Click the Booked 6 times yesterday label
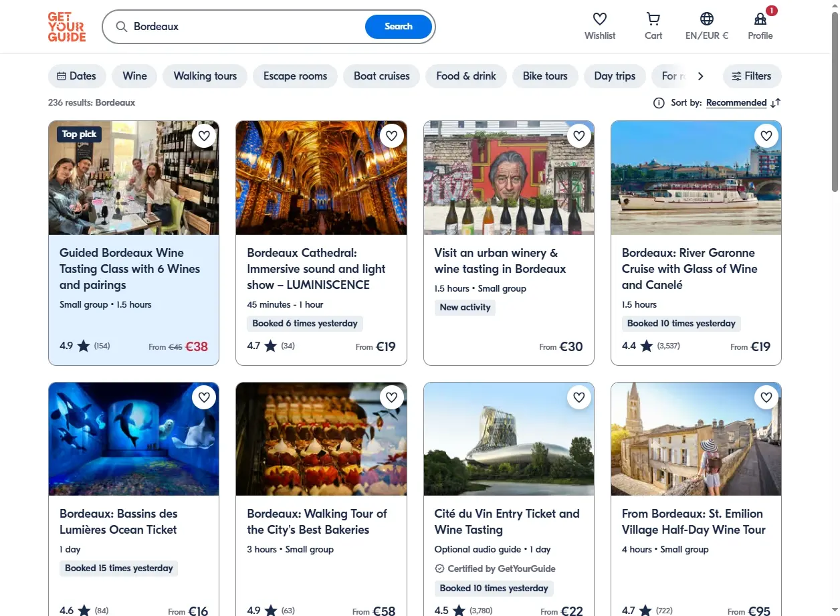 tap(305, 324)
